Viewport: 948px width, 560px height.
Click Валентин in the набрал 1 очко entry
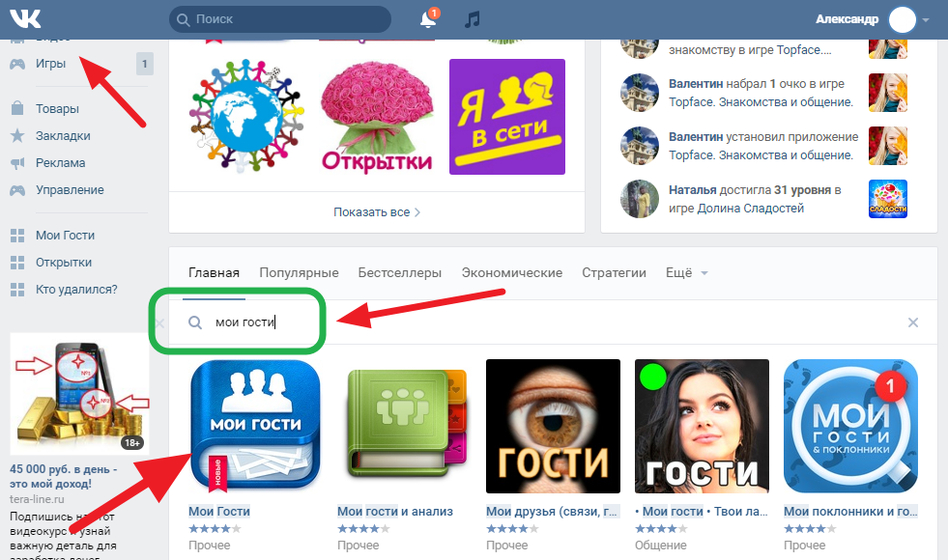coord(696,84)
